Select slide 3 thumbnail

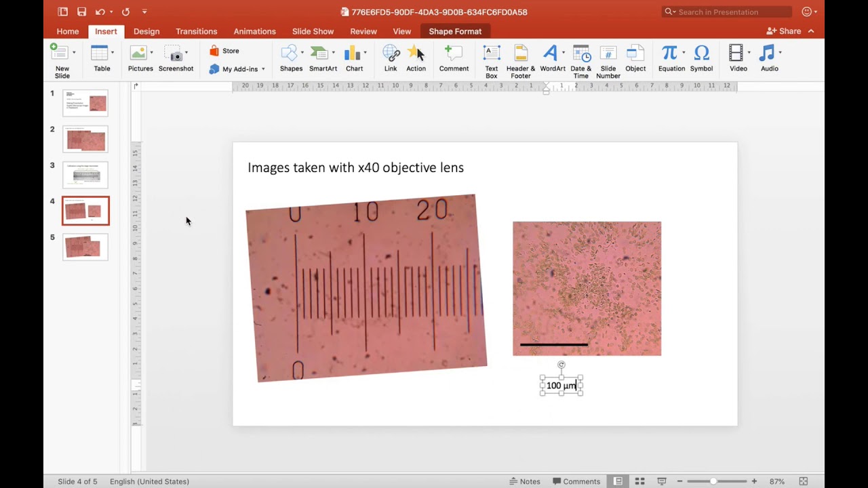(85, 175)
